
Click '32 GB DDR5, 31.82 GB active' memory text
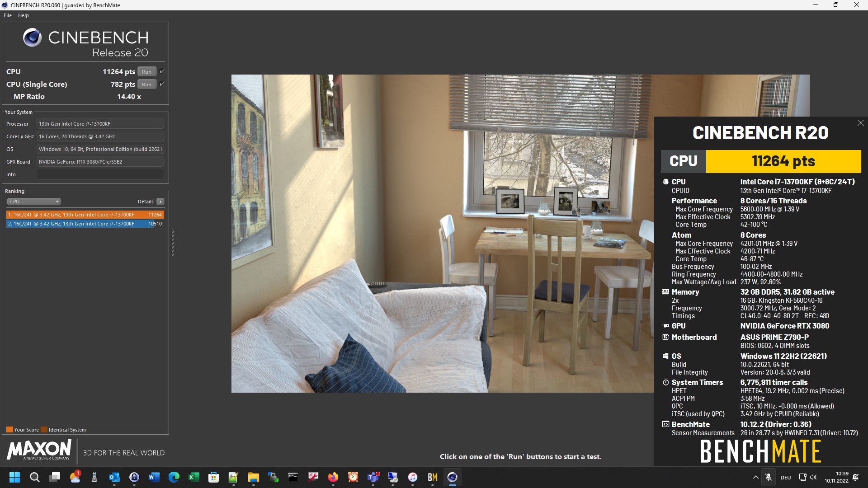(787, 292)
